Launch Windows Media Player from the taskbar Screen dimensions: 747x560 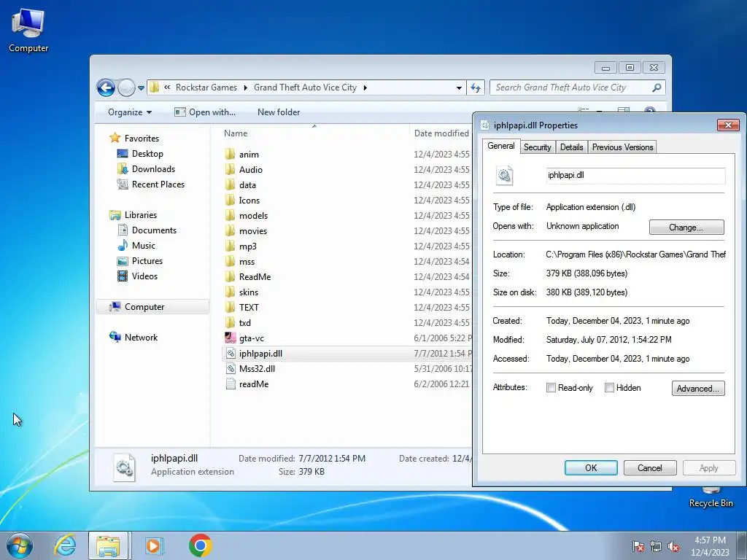tap(154, 545)
